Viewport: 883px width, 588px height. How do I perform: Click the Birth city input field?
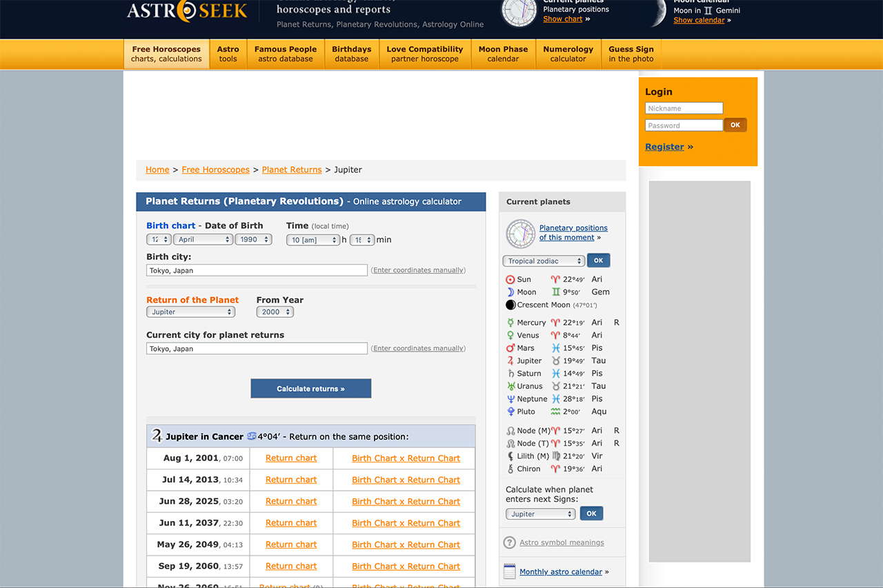257,270
